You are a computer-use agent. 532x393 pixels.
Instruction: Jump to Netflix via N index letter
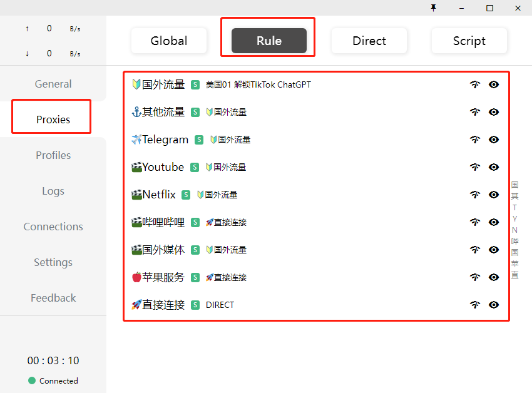514,230
